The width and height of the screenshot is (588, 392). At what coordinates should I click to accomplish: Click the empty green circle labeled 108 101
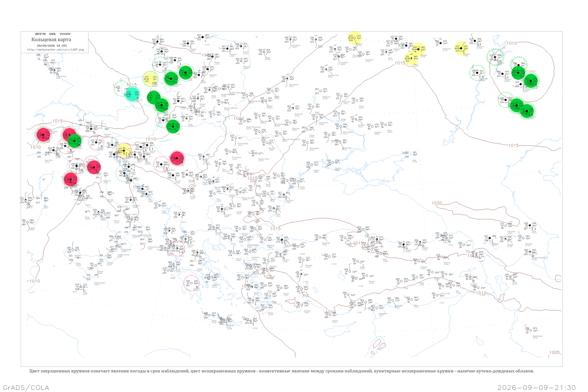477,73
